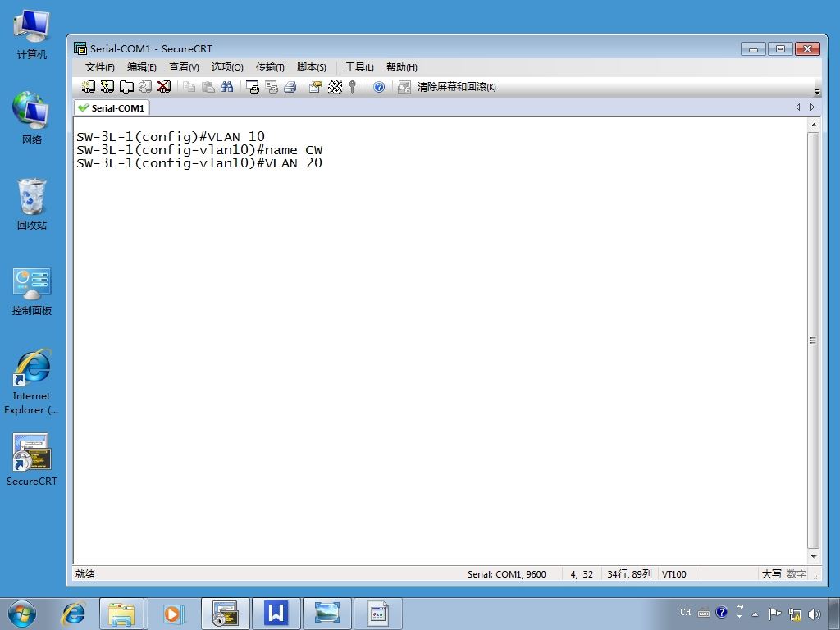Viewport: 840px width, 630px height.
Task: Click the tray network warning icon
Action: (x=795, y=614)
